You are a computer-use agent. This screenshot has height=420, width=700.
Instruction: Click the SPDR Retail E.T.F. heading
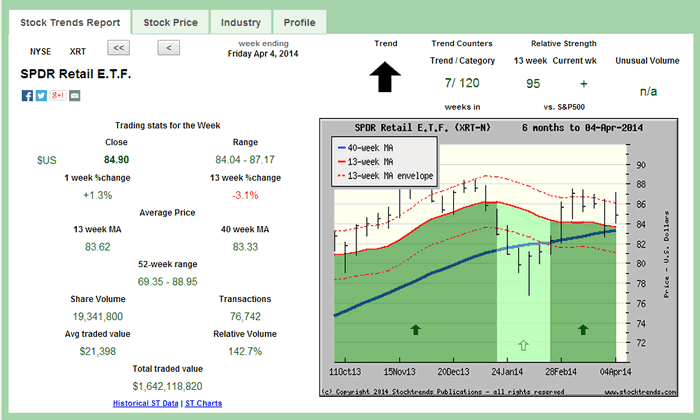76,74
